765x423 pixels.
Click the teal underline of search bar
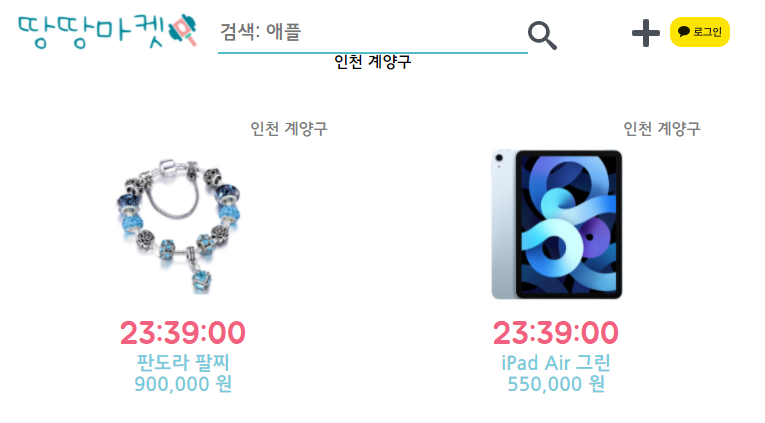372,52
